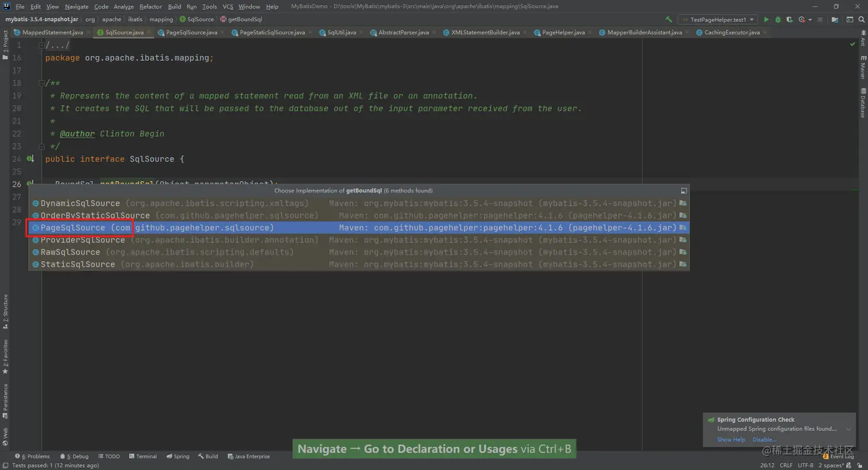Select StaticSqlSource implementation in popup

(359, 264)
